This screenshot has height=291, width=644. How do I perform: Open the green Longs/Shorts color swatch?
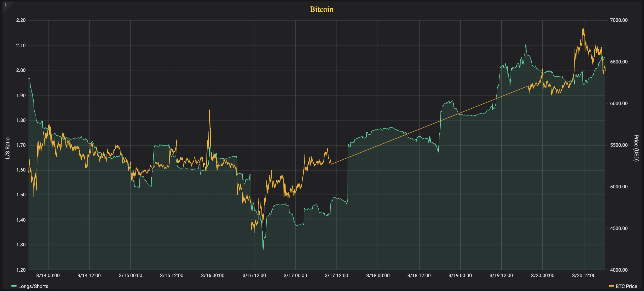[14, 286]
